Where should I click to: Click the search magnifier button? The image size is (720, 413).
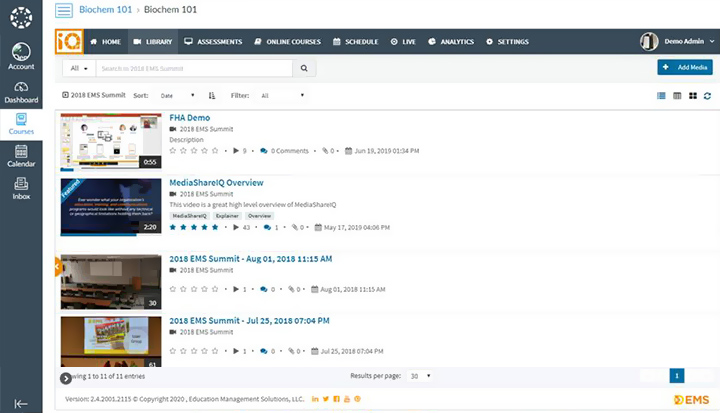305,68
